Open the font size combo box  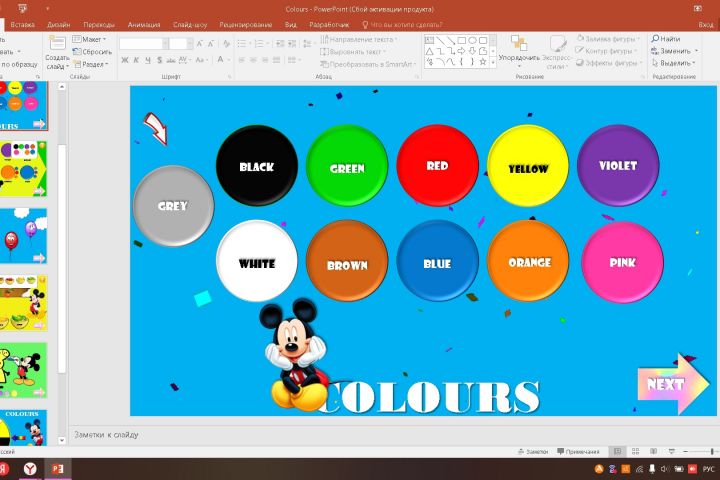click(181, 44)
